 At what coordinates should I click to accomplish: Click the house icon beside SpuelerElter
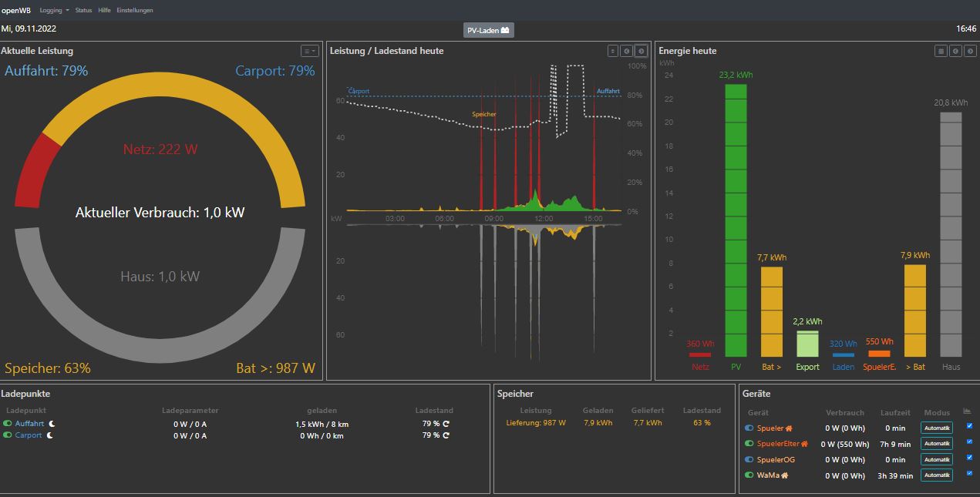804,444
